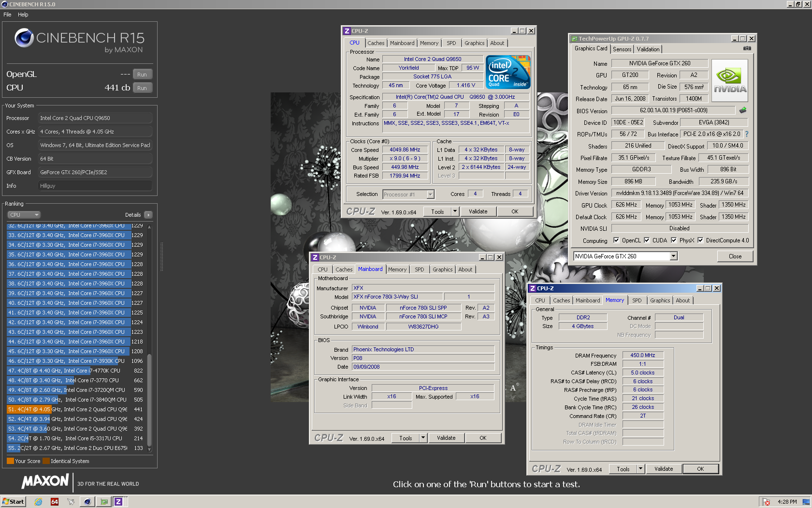Click the Memory Size value 896 MB in GPU-Z
This screenshot has width=812, height=508.
633,181
